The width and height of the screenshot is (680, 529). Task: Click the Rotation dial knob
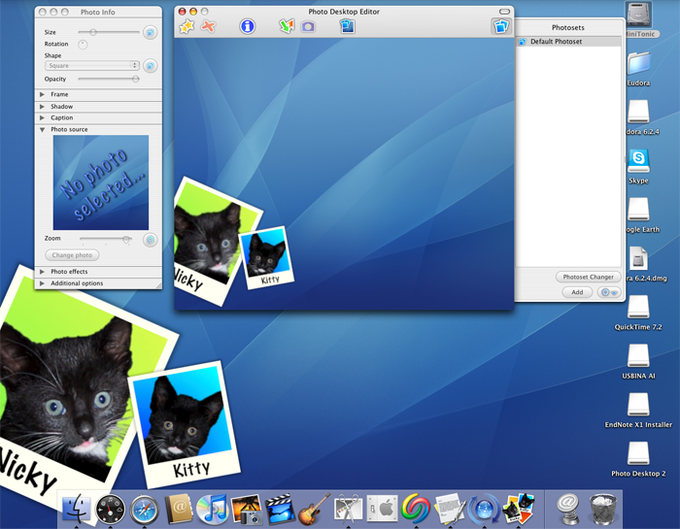82,44
